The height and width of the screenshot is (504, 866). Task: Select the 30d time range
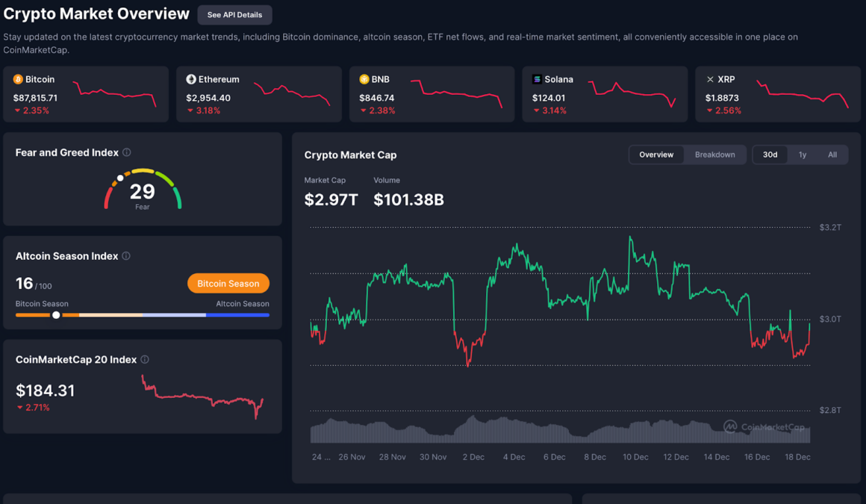(770, 155)
